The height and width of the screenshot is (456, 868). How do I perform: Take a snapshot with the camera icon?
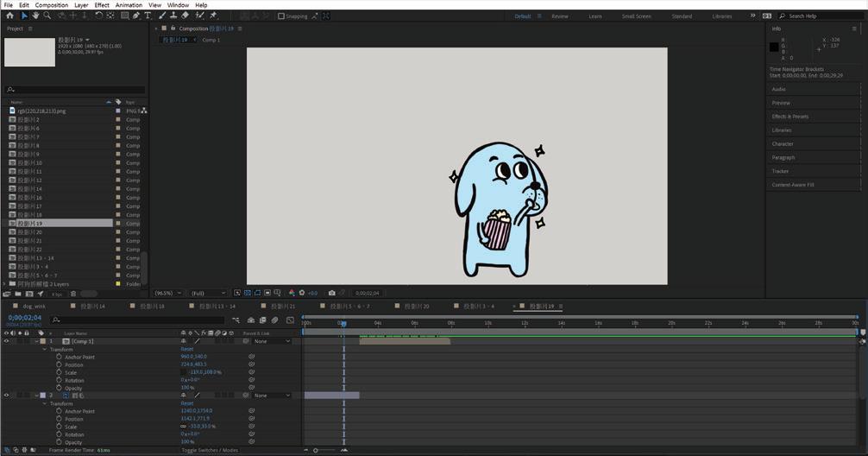coord(331,293)
